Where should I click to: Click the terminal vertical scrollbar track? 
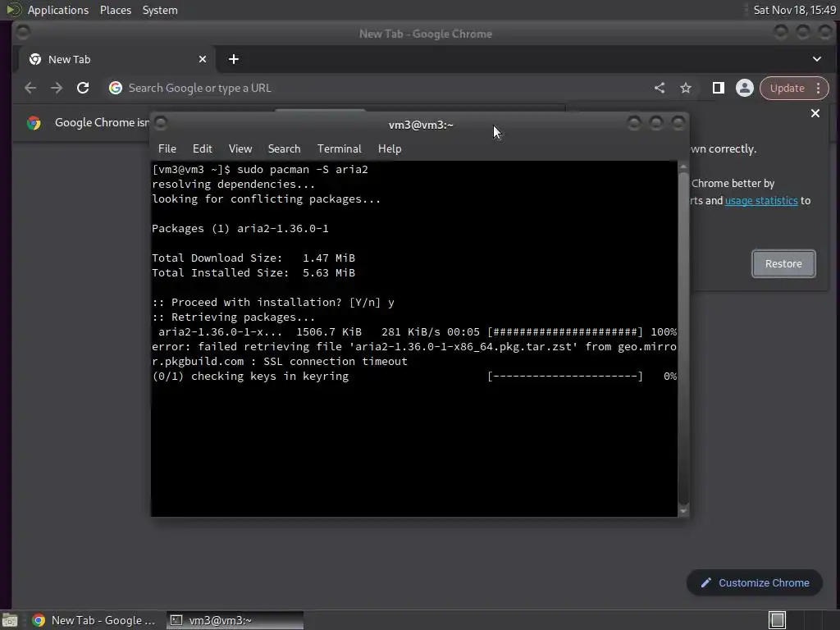pyautogui.click(x=683, y=339)
